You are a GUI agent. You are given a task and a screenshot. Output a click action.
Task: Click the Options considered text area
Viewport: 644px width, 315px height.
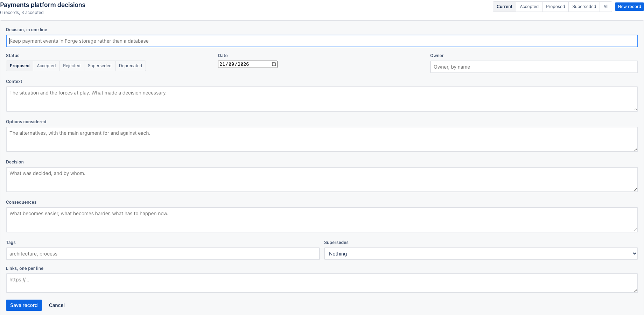[322, 139]
